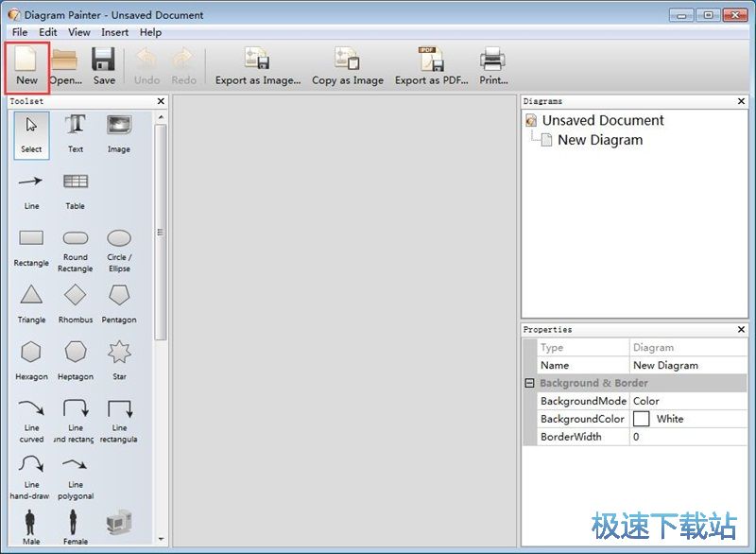Edit the BorderWidth value 0

pyautogui.click(x=688, y=437)
